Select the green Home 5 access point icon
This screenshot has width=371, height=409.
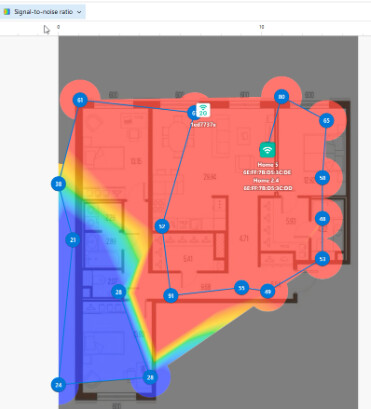[x=267, y=150]
